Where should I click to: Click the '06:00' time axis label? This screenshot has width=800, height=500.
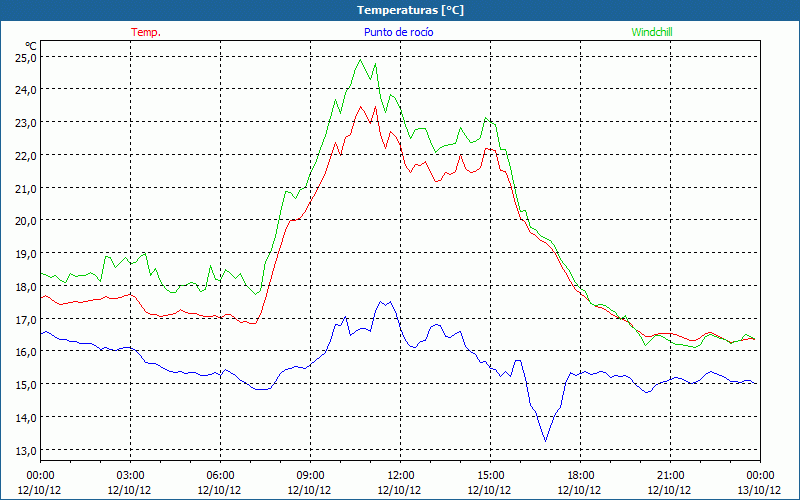pyautogui.click(x=220, y=476)
